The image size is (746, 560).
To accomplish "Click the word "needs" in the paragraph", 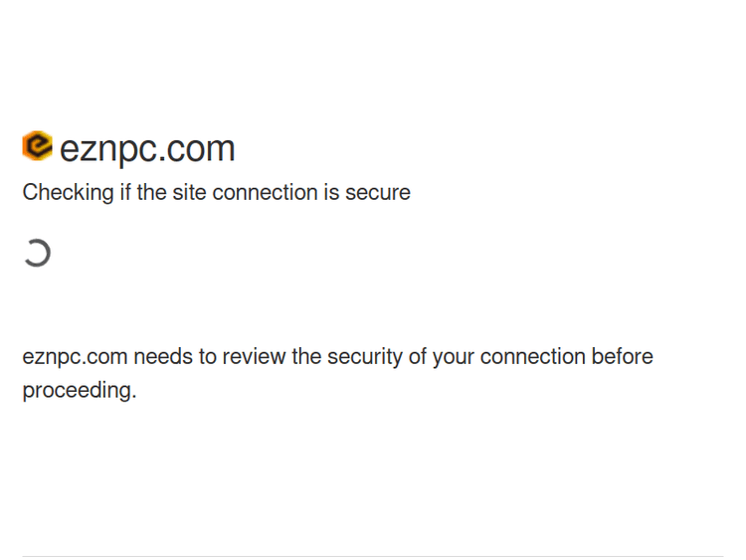I will pyautogui.click(x=162, y=357).
